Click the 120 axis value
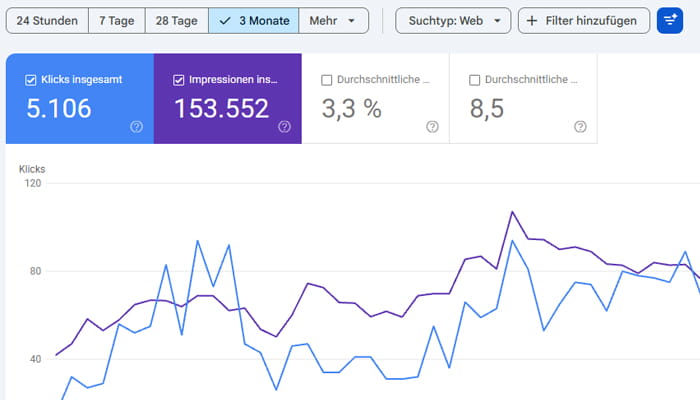Image resolution: width=700 pixels, height=400 pixels. [33, 183]
